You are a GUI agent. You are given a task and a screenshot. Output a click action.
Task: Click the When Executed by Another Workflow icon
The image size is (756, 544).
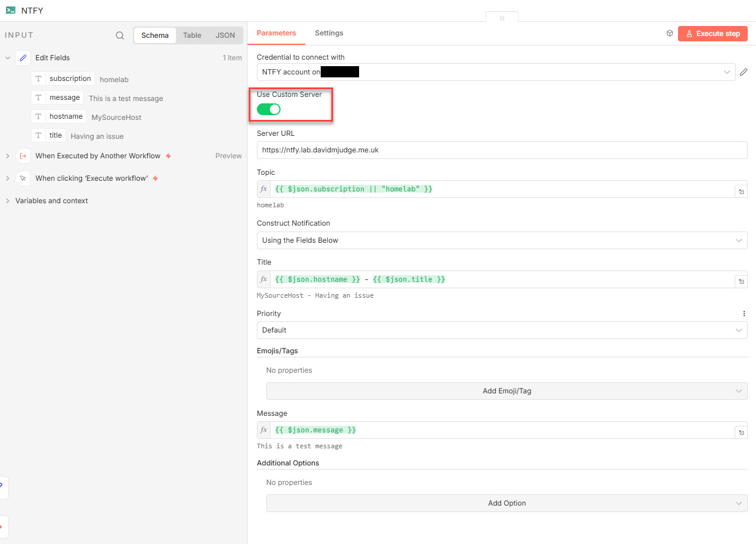pos(22,155)
